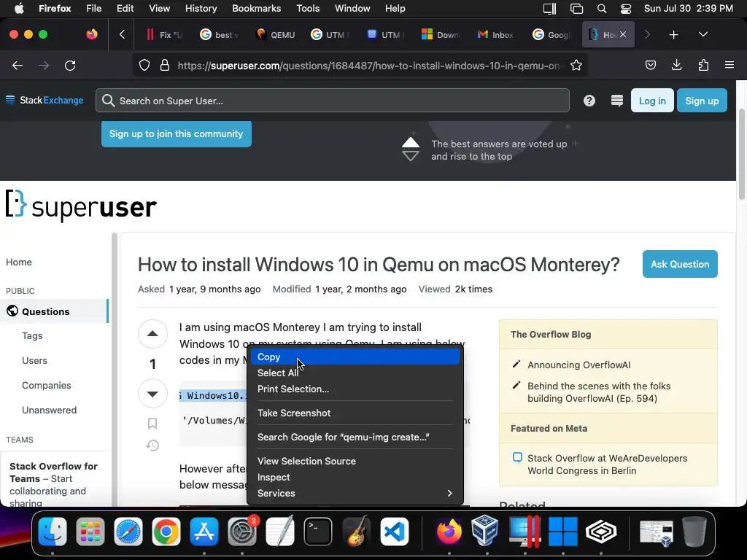This screenshot has width=747, height=560.
Task: Choose Copy in the context menu
Action: pos(355,357)
